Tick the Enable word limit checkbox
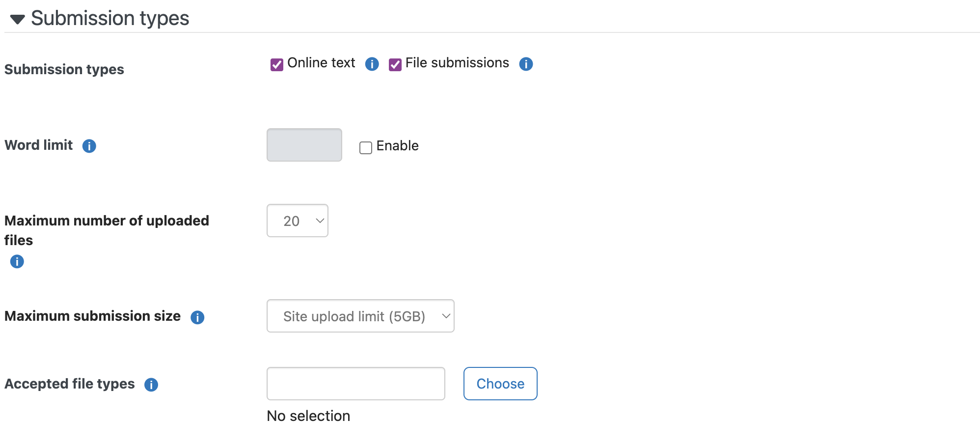Screen dimensions: 980x446 366,147
